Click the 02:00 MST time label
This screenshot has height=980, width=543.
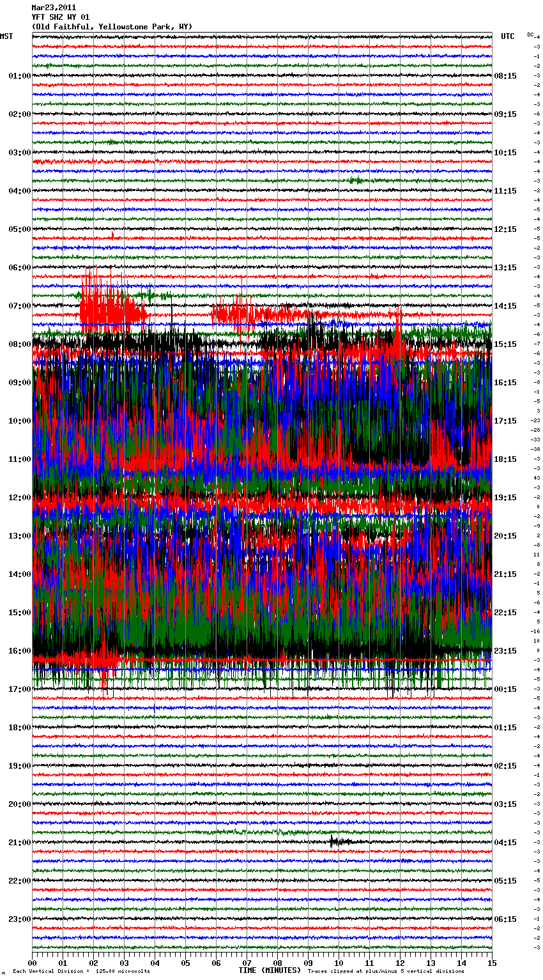[x=20, y=114]
